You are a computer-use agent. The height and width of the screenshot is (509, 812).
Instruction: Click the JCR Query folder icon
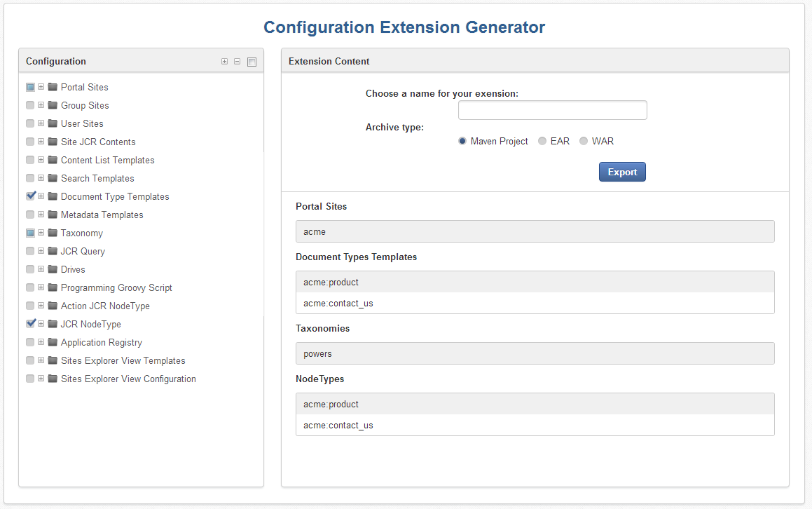click(x=53, y=251)
